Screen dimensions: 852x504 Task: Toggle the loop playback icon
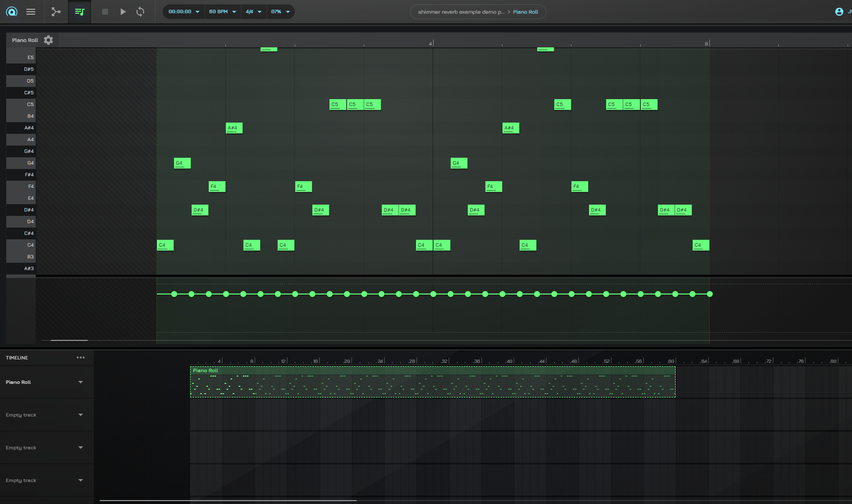140,12
